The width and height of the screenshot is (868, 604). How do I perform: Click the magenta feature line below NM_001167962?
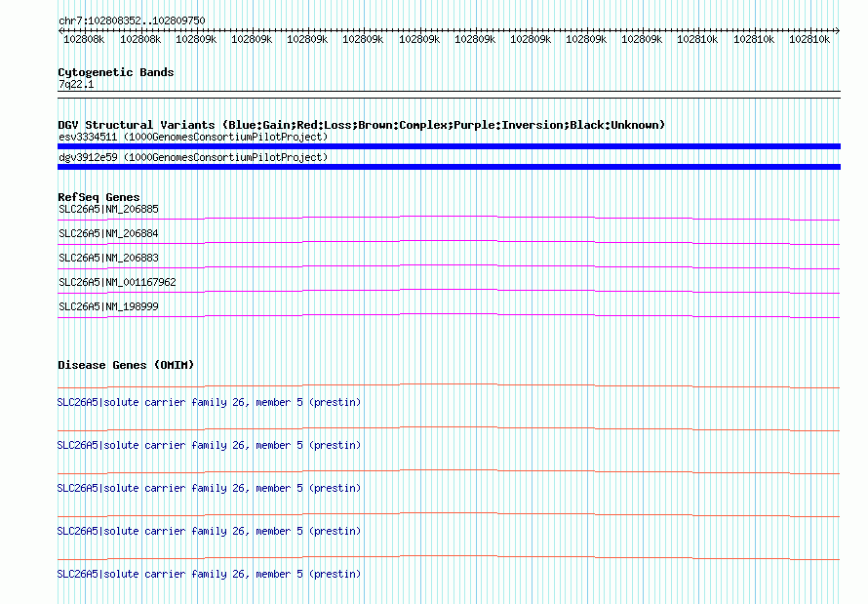coord(449,291)
